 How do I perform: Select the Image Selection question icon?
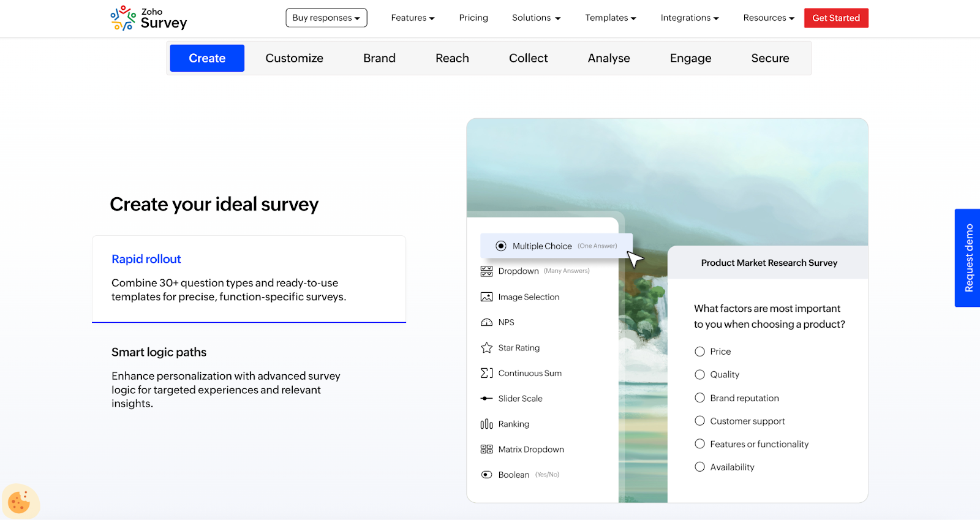[486, 297]
